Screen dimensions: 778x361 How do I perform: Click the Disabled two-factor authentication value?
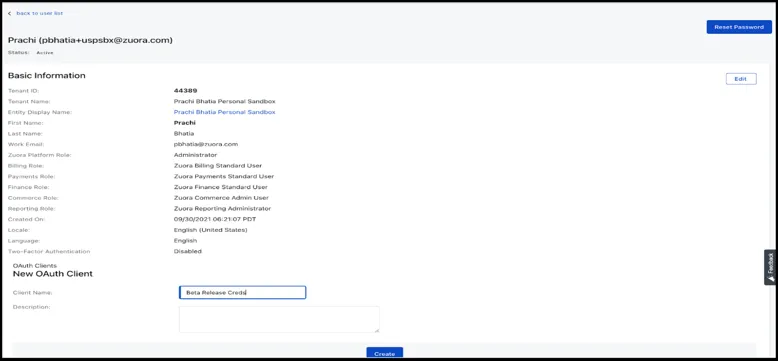click(x=188, y=251)
